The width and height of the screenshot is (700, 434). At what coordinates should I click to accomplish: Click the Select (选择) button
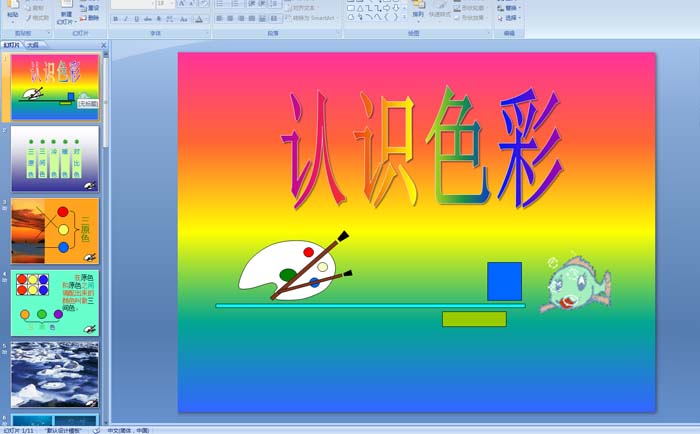[x=509, y=18]
